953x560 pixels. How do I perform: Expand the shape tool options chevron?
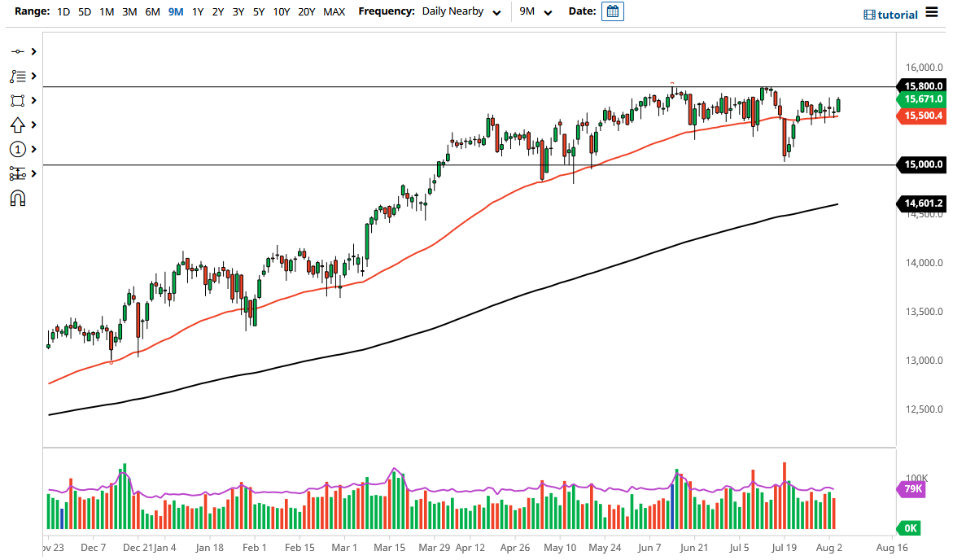tap(33, 100)
